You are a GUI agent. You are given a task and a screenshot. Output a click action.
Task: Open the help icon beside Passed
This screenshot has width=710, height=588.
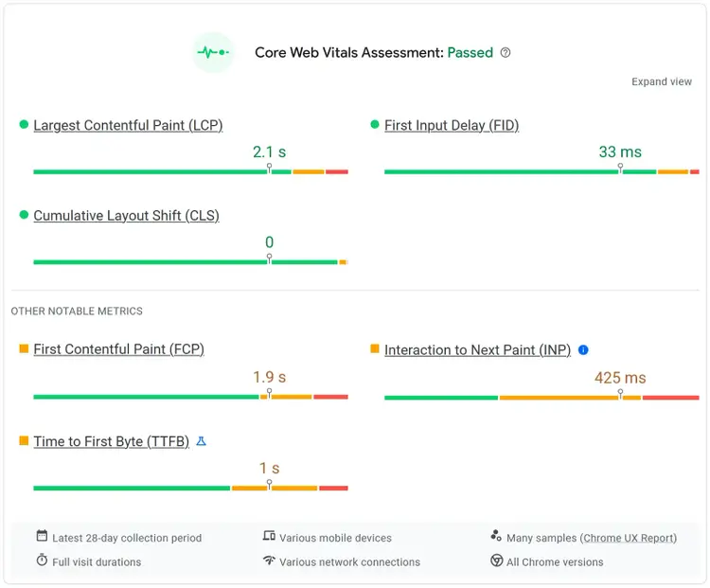click(506, 52)
